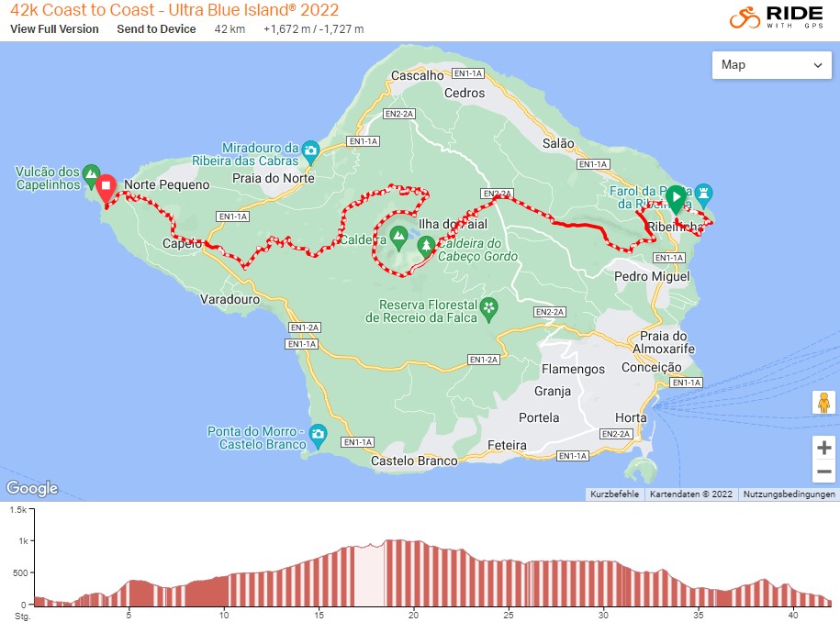Click the Map dropdown chevron arrow
The image size is (840, 622).
(x=818, y=65)
